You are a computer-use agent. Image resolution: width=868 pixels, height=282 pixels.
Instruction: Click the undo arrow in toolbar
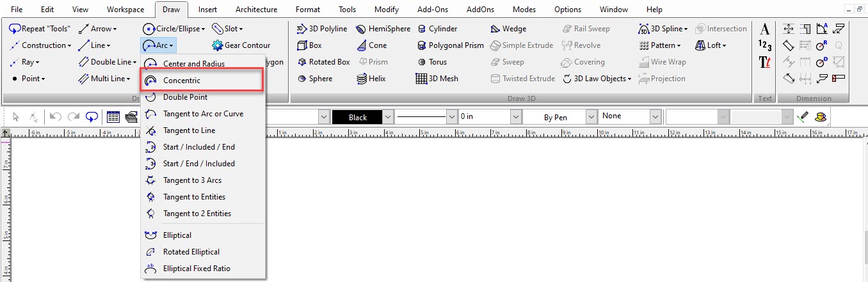(x=55, y=117)
